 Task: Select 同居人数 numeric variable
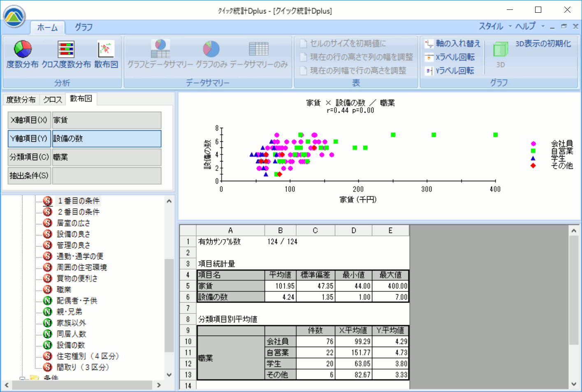click(x=71, y=334)
